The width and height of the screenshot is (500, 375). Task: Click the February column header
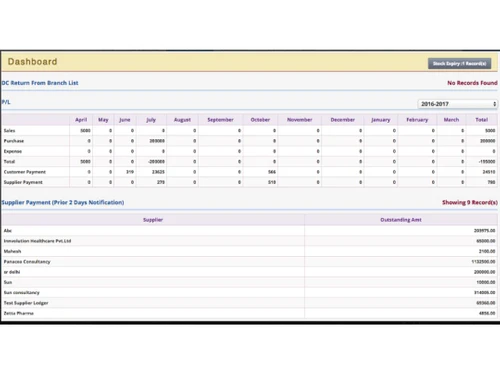[417, 120]
